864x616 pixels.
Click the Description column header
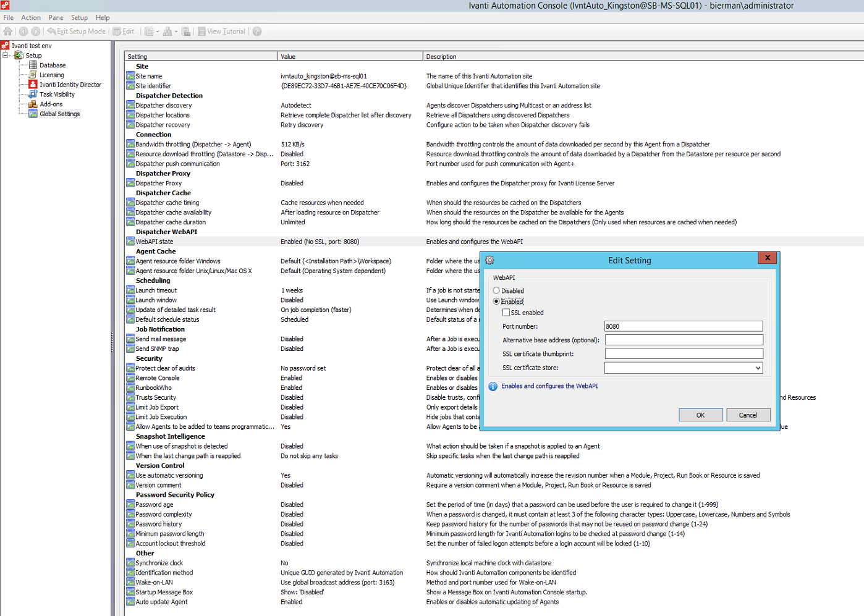point(643,56)
